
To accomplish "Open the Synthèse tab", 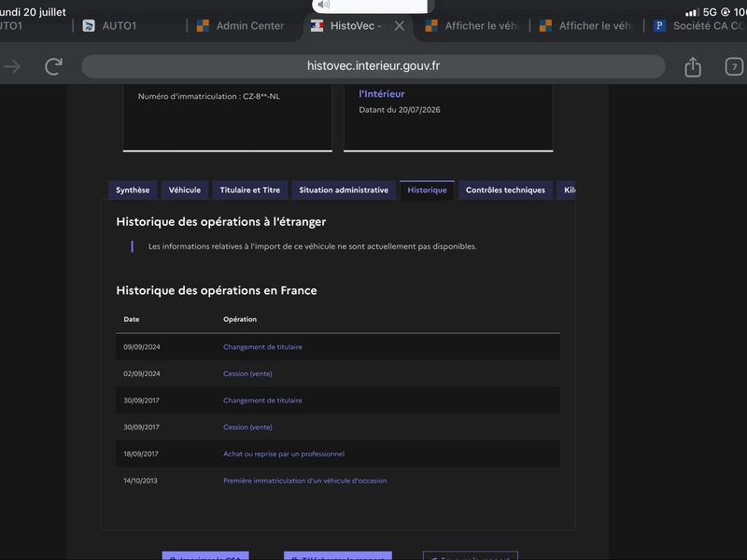I will click(x=133, y=190).
